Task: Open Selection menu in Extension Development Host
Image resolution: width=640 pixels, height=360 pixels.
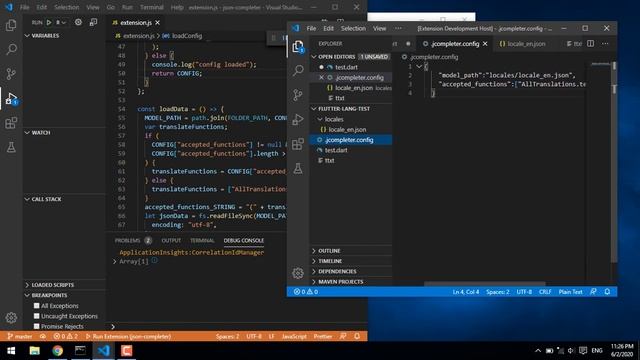Action: click(353, 28)
